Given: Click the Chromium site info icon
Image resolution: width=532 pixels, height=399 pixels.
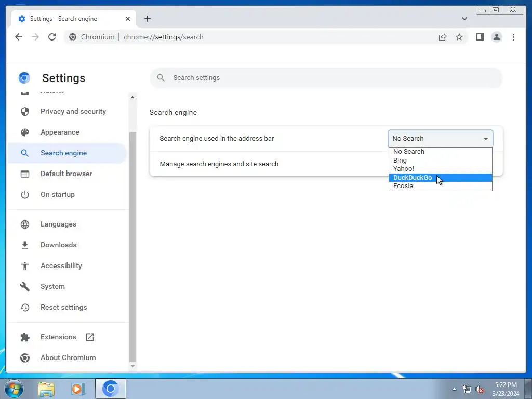Looking at the screenshot, I should click(x=73, y=37).
